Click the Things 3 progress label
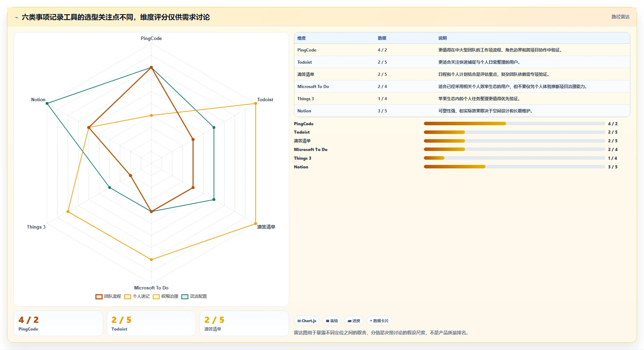Screen dimensions: 644x350 pos(303,158)
